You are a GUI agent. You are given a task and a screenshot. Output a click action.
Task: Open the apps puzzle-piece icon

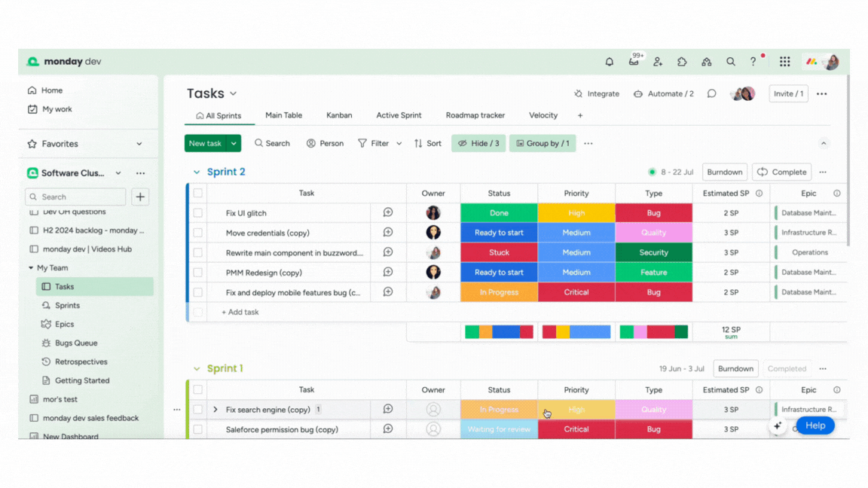[682, 62]
